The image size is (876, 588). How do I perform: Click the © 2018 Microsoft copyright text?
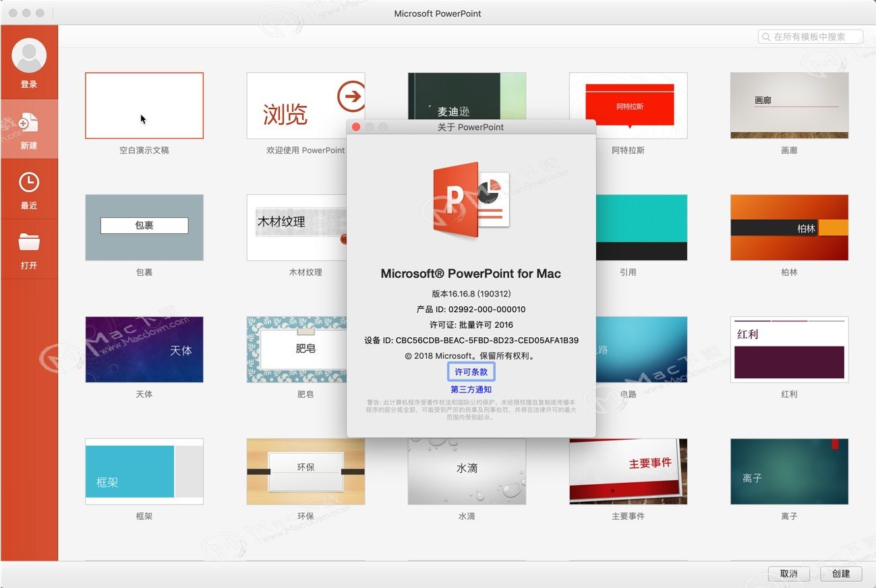point(471,356)
